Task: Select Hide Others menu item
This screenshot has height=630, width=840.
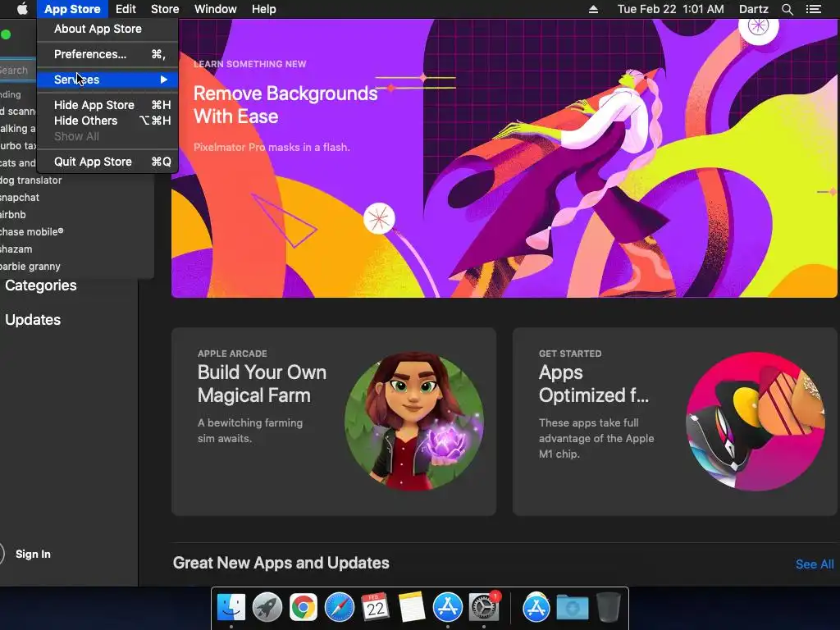Action: (107, 121)
